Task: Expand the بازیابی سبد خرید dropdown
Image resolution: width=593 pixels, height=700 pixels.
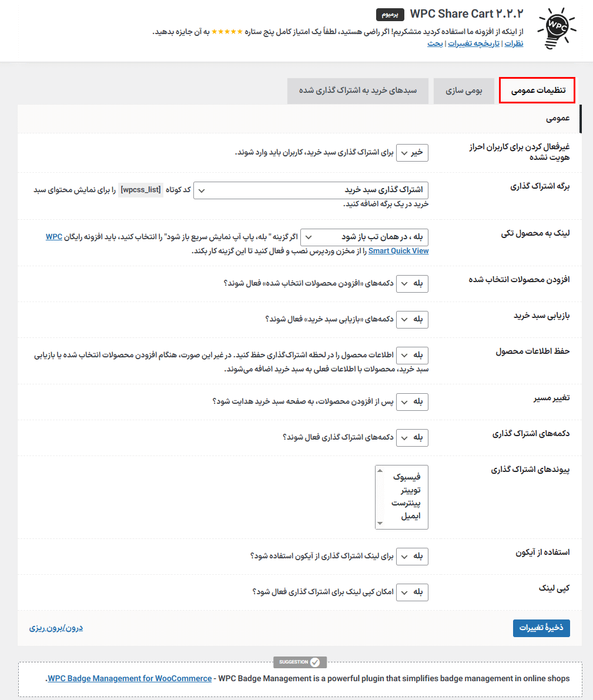Action: pos(413,319)
